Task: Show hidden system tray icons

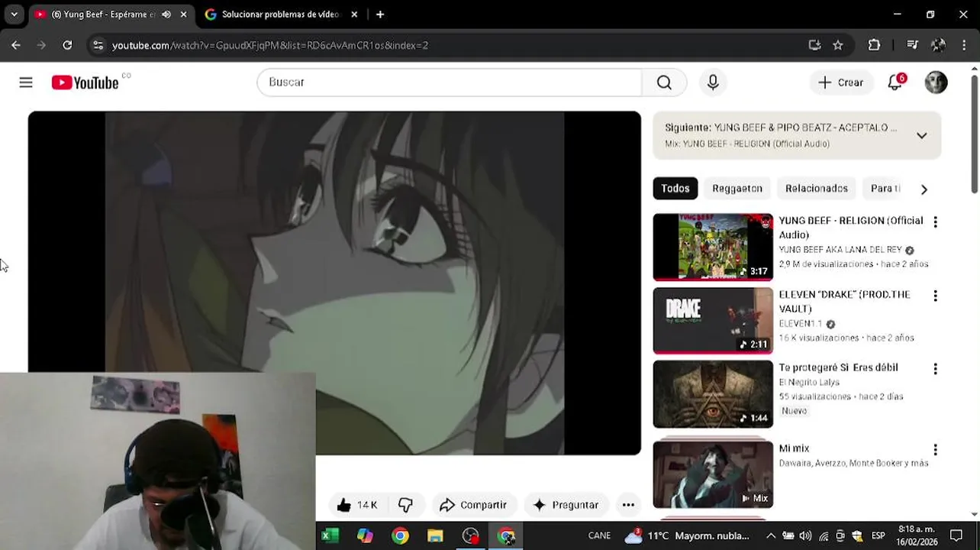Action: click(x=771, y=536)
